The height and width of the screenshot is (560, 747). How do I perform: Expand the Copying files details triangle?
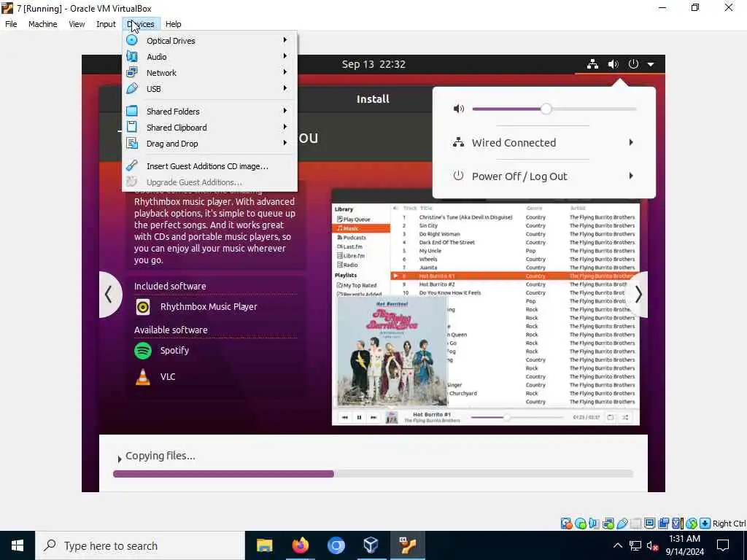point(119,459)
